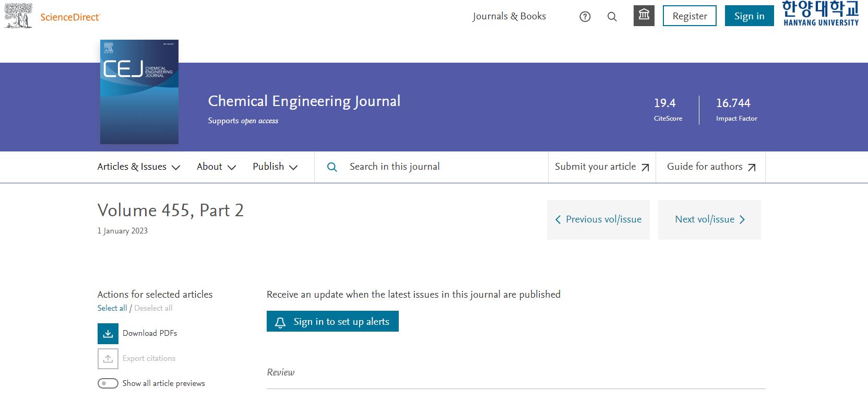Image resolution: width=868 pixels, height=399 pixels.
Task: Open the About dropdown menu
Action: point(216,167)
